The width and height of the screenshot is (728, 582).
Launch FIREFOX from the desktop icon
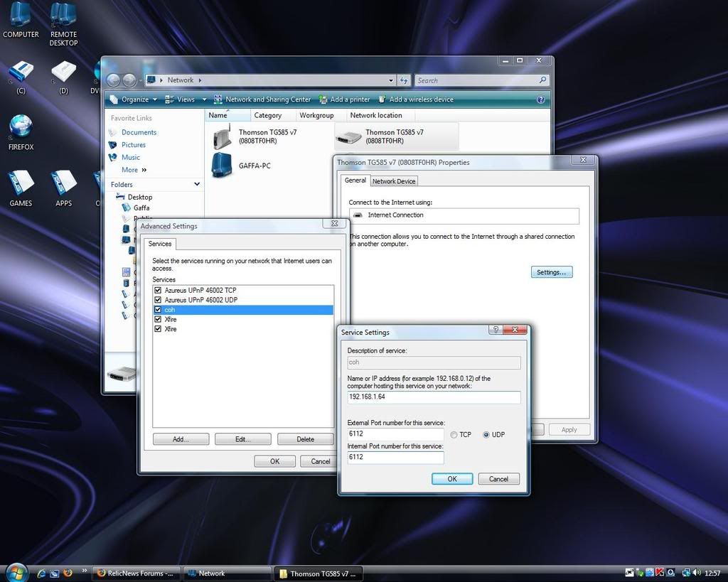21,133
